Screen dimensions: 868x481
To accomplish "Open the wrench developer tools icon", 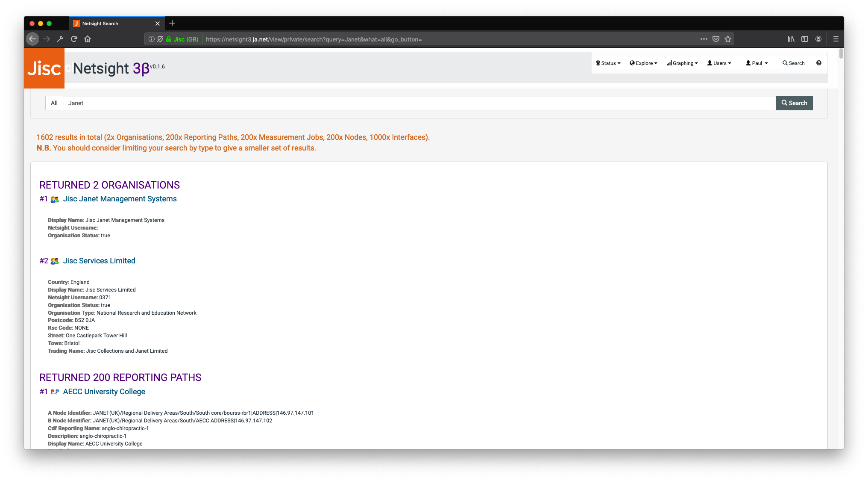I will click(x=60, y=39).
